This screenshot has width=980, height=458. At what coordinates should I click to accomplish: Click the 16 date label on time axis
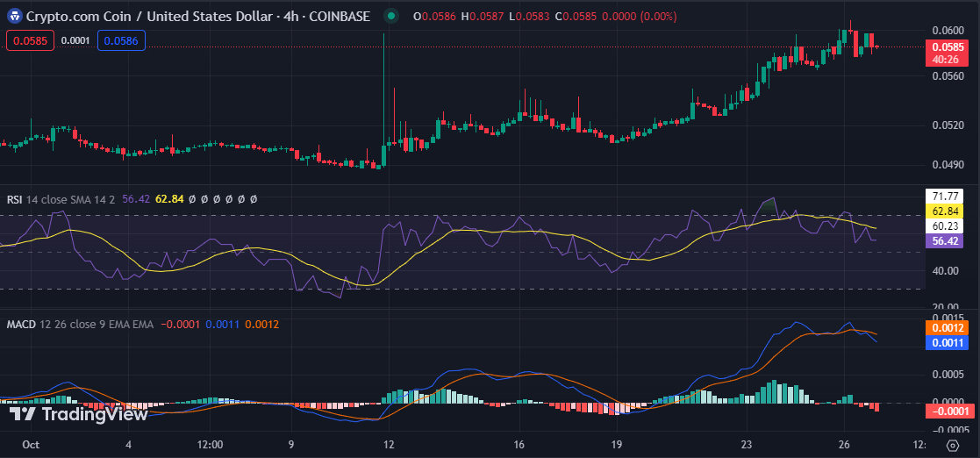519,444
